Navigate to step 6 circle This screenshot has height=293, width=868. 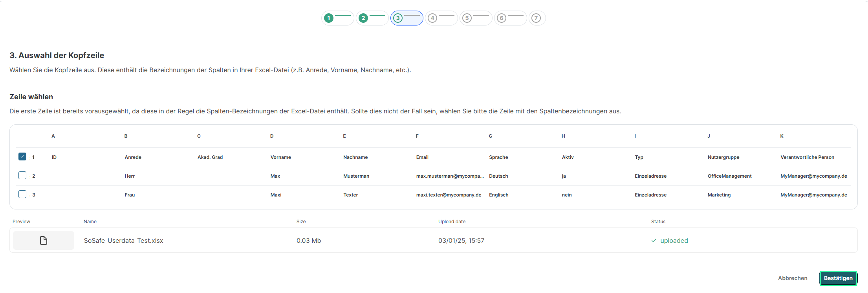[x=502, y=18]
